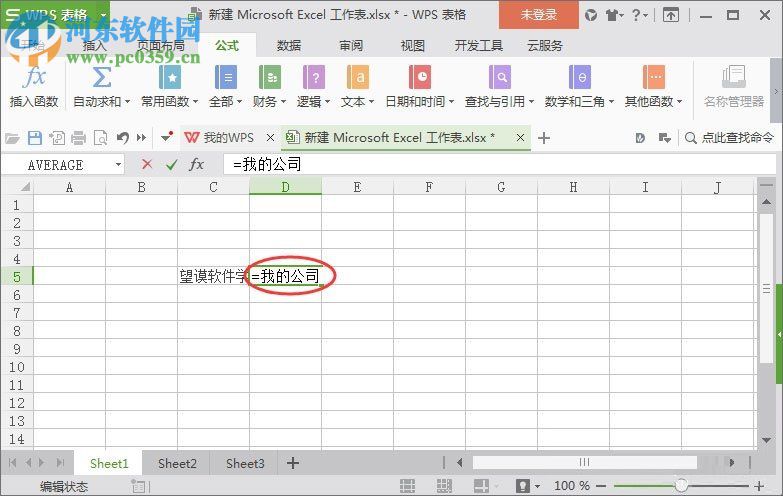
Task: Save the workbook with the floppy disk icon
Action: click(x=34, y=138)
